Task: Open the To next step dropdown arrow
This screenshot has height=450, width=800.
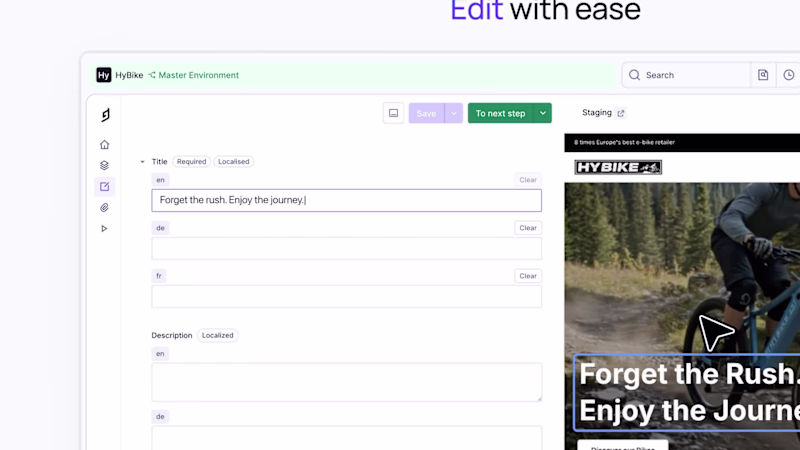Action: point(543,113)
